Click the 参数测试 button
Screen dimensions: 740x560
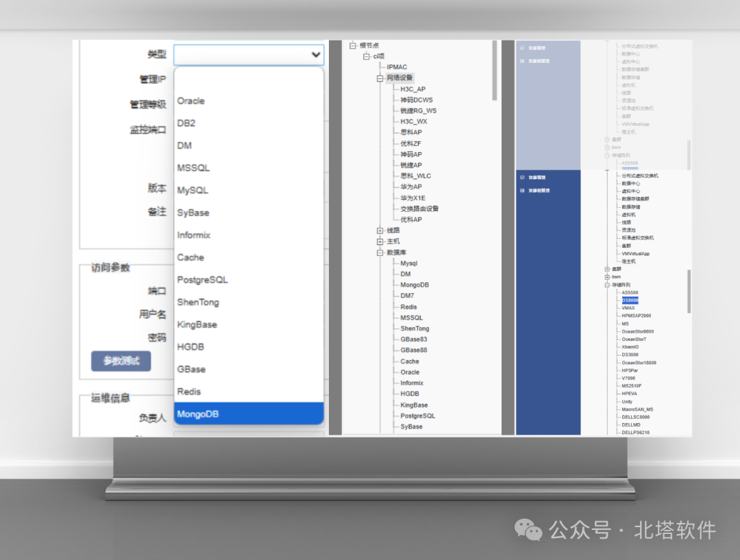pyautogui.click(x=121, y=361)
